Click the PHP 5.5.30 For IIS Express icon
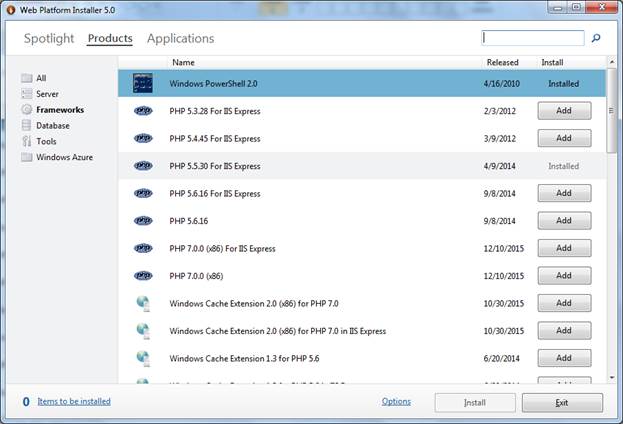Image resolution: width=623 pixels, height=424 pixels. [x=143, y=165]
